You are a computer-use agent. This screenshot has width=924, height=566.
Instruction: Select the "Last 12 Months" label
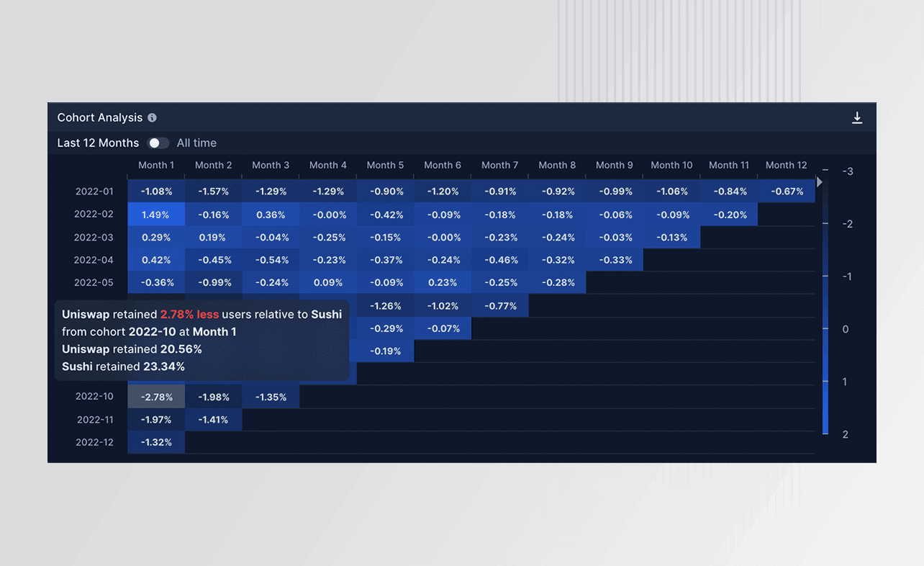[98, 143]
